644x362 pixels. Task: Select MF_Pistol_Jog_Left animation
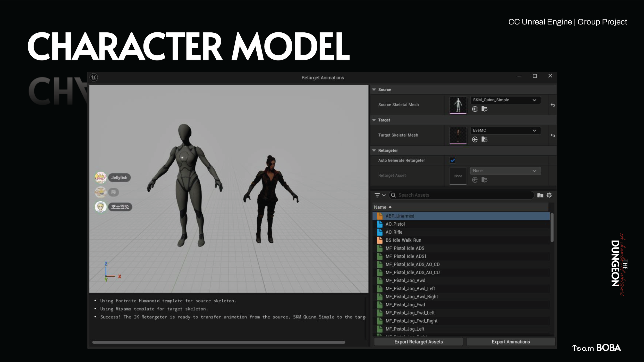(461, 329)
